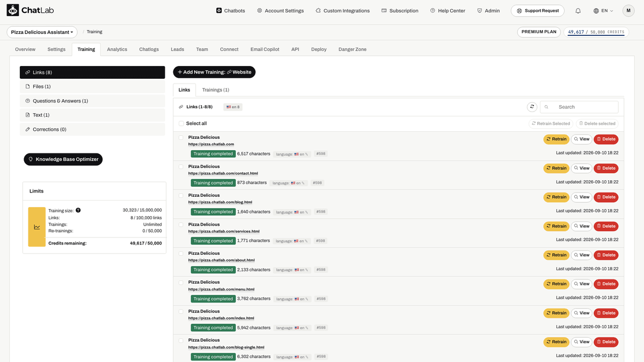The width and height of the screenshot is (644, 362).
Task: Select Questions & Answers (1) in sidebar
Action: 92,101
